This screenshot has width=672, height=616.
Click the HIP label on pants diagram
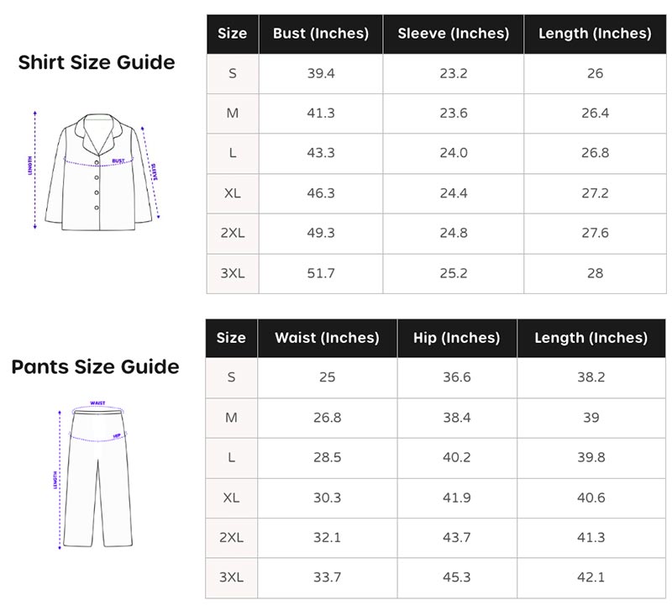(117, 436)
